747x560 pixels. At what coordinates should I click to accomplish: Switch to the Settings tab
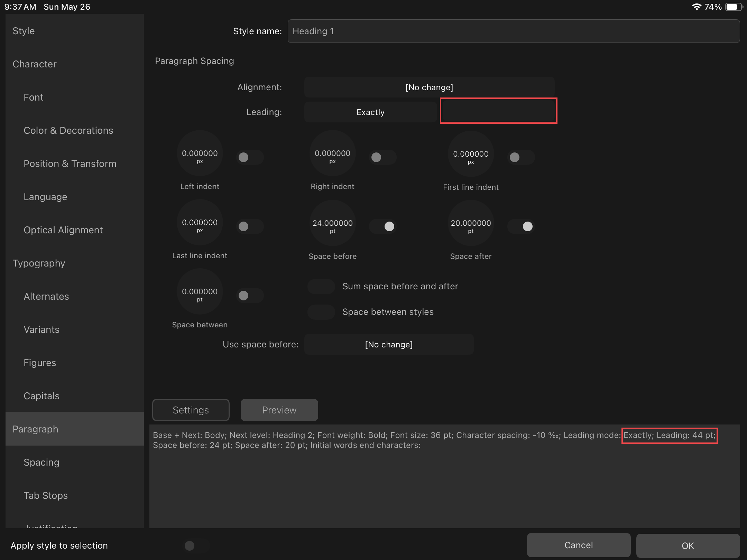click(191, 410)
